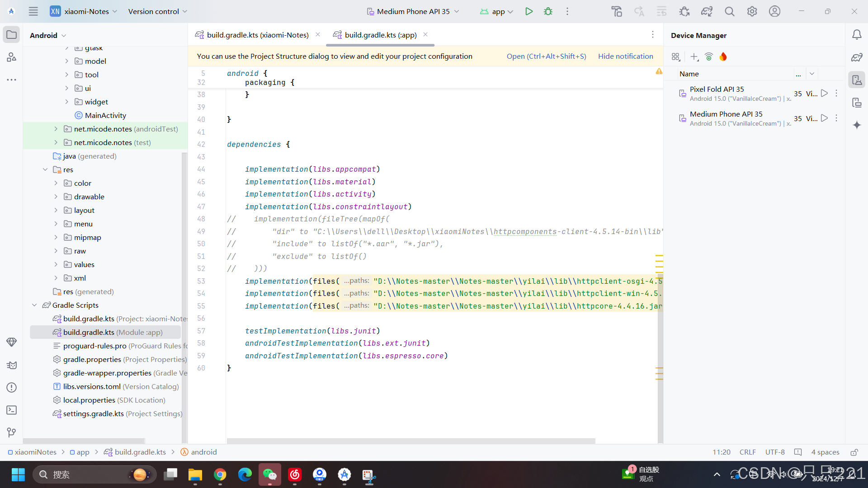The image size is (868, 488).
Task: Open Sync Project with Gradle Files
Action: [707, 11]
